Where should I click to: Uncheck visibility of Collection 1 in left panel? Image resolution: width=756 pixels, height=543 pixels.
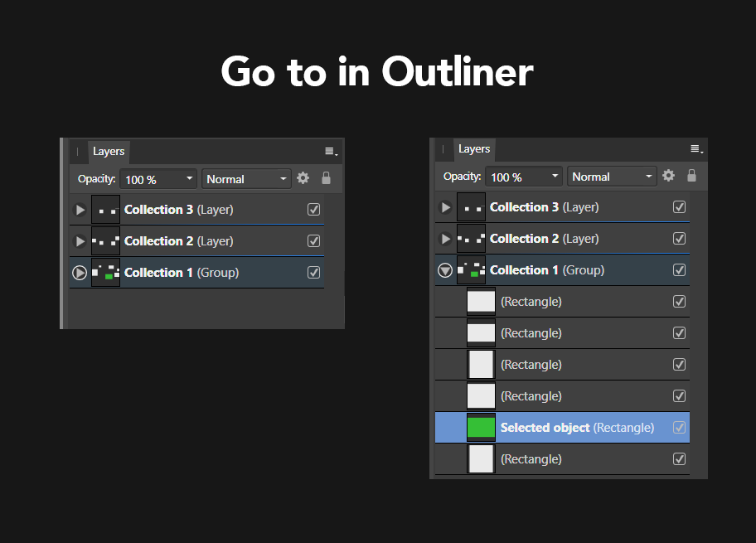(x=314, y=273)
